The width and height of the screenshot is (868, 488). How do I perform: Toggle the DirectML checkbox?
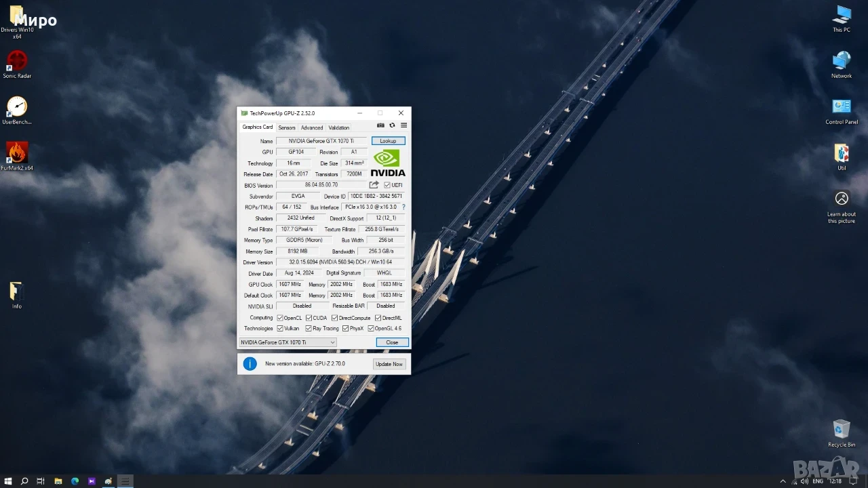378,318
